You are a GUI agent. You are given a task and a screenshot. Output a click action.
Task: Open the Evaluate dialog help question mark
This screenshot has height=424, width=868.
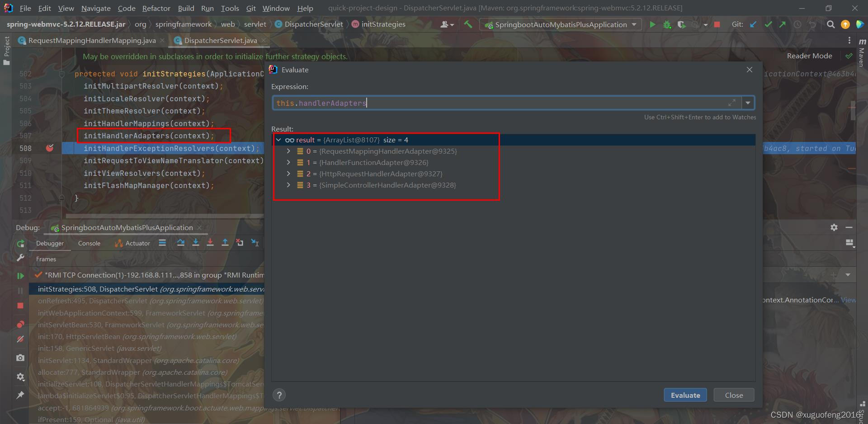coord(279,395)
